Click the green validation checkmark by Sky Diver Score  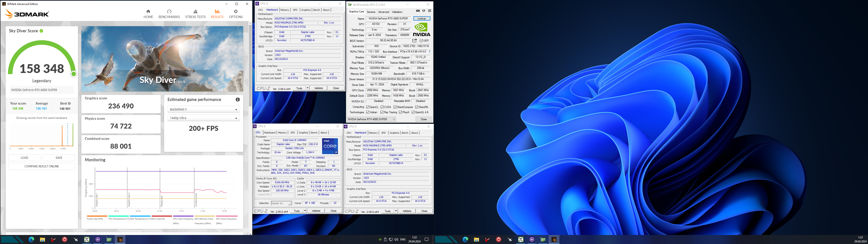(41, 31)
